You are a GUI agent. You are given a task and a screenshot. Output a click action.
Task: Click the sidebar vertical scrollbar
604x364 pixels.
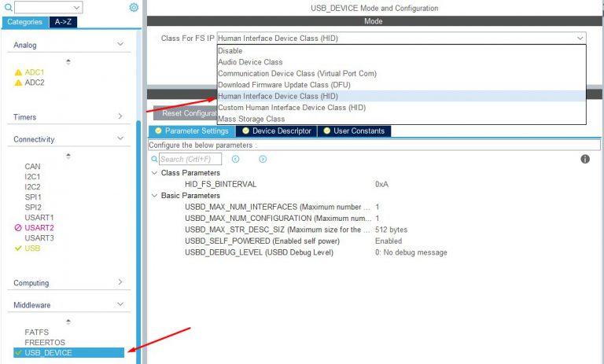(139, 236)
